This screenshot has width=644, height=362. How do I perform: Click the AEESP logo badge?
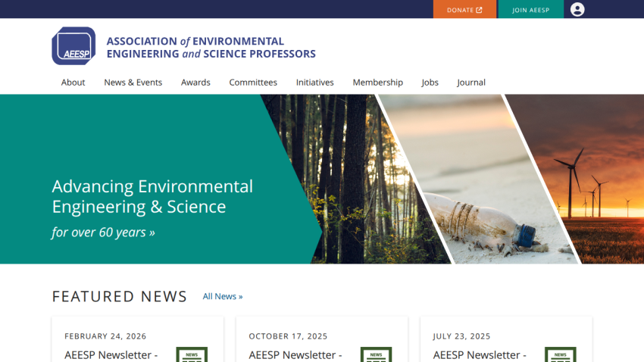tap(73, 46)
